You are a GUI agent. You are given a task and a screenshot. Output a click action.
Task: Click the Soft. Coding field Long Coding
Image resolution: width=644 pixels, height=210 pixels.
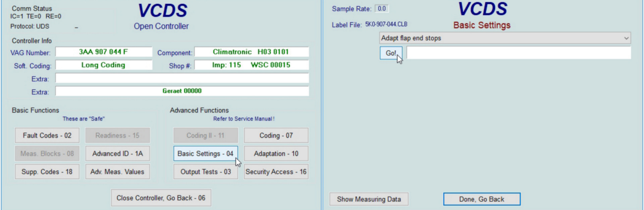point(104,65)
